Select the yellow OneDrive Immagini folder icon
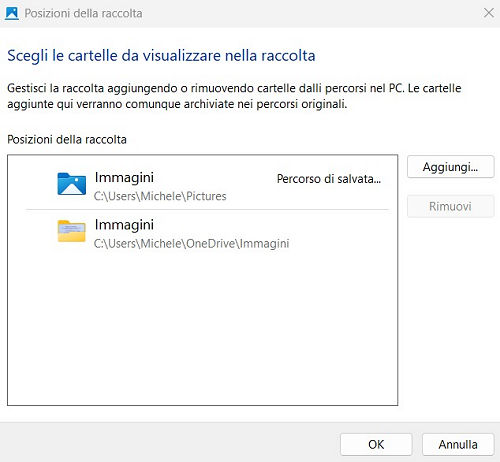Viewport: 500px width, 462px height. (x=71, y=231)
